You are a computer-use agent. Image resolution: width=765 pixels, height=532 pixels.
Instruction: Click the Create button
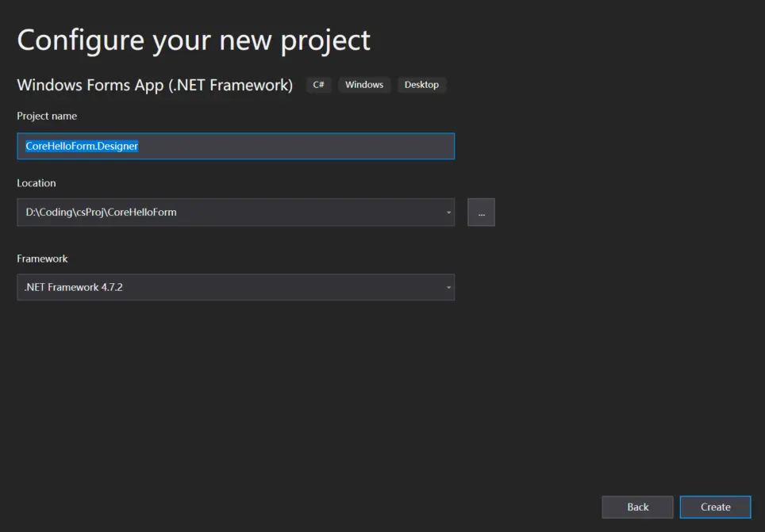715,507
